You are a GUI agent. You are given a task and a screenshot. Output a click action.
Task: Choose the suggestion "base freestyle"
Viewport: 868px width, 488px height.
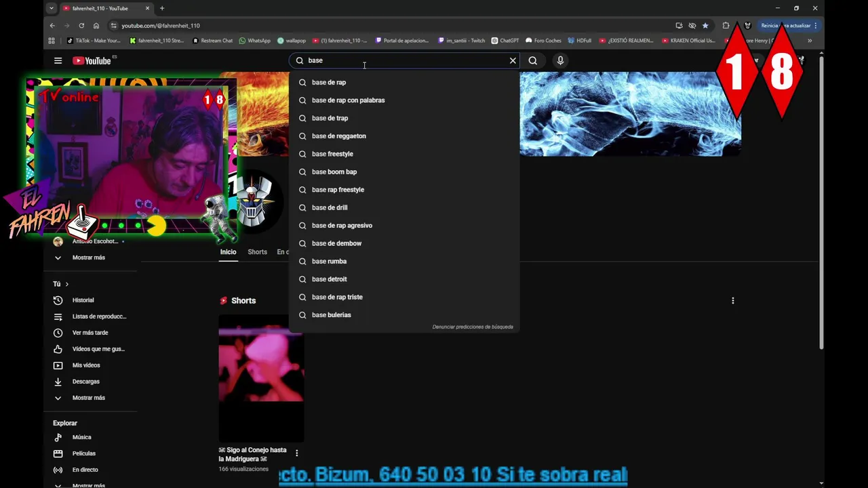tap(404, 154)
